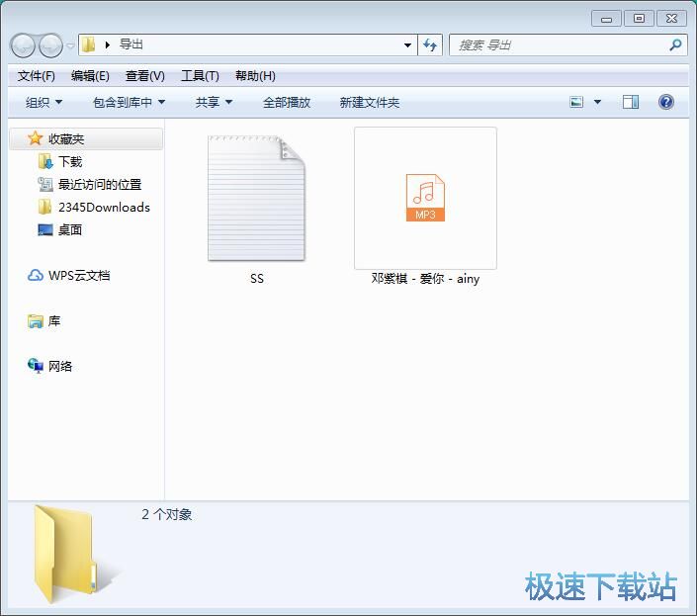Expand the 包含到库中 dropdown
Screen dimensions: 697x616
pos(129,103)
